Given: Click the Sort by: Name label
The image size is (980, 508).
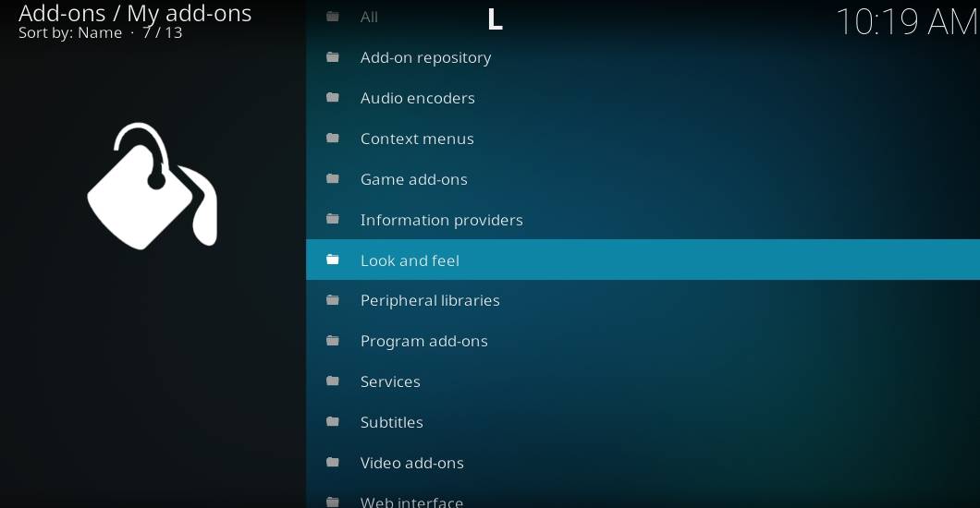Looking at the screenshot, I should [70, 32].
